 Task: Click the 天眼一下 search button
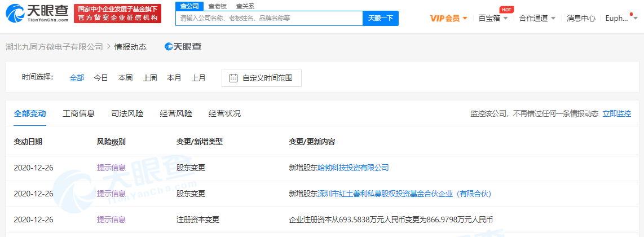tap(380, 19)
